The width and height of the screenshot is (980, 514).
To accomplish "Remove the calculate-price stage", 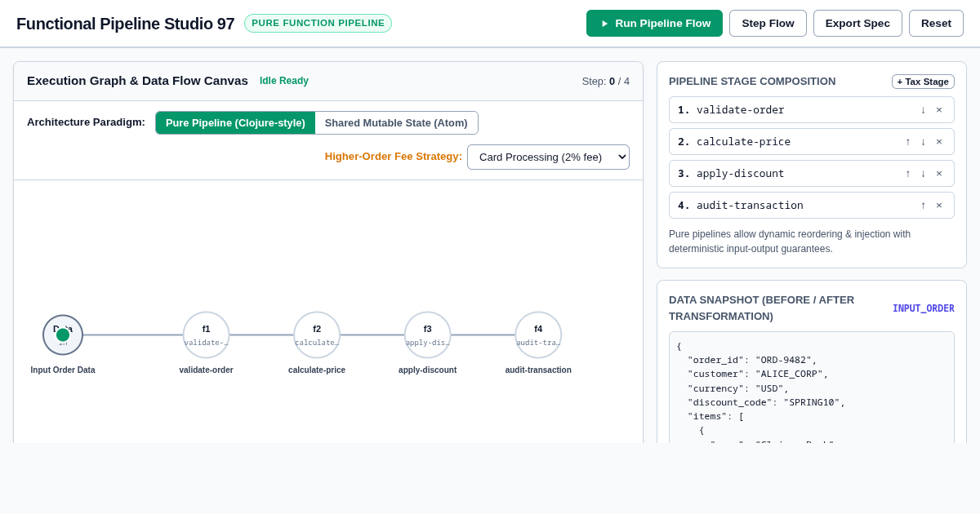I will [x=939, y=142].
